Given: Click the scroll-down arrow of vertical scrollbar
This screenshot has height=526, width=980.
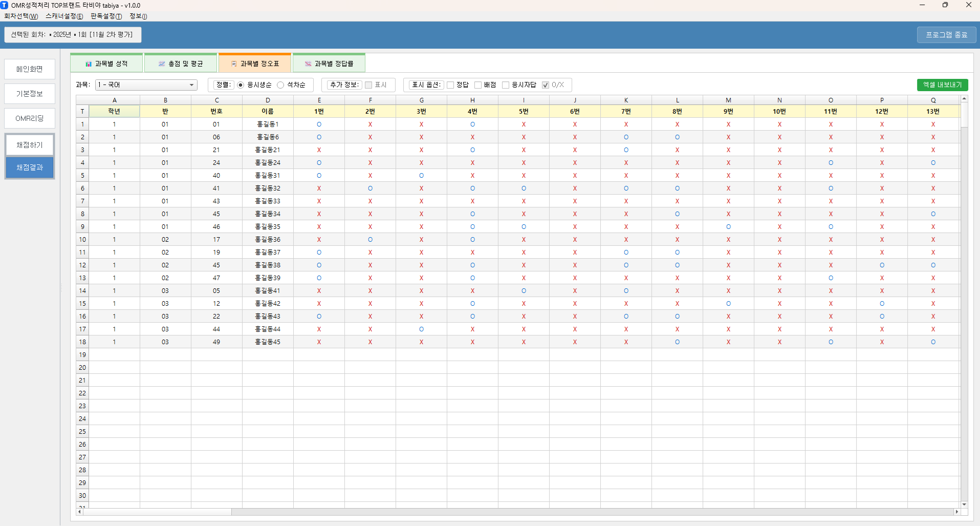Looking at the screenshot, I should coord(964,504).
